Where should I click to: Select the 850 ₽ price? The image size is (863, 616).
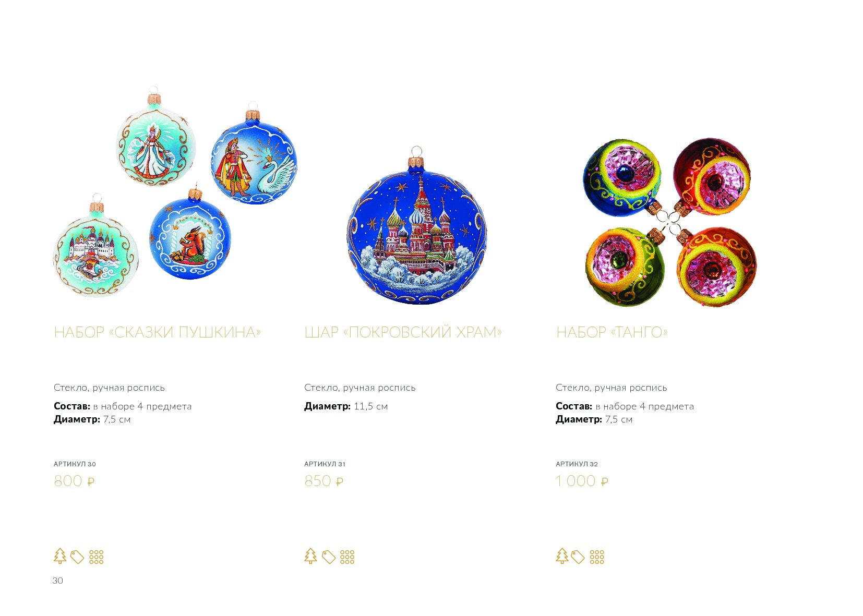click(x=324, y=481)
